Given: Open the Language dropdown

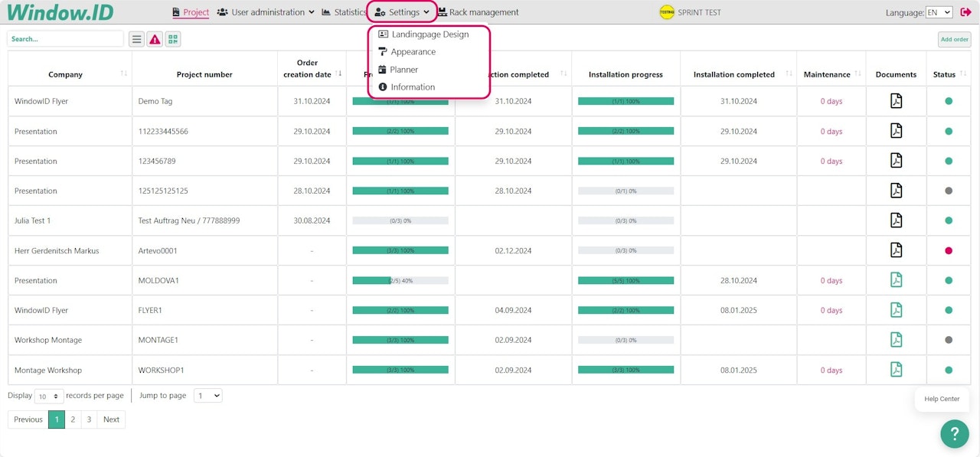Looking at the screenshot, I should coord(938,12).
